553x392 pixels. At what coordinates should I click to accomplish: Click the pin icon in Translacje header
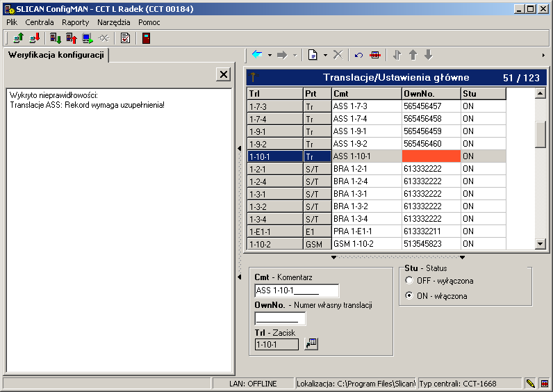click(x=253, y=77)
